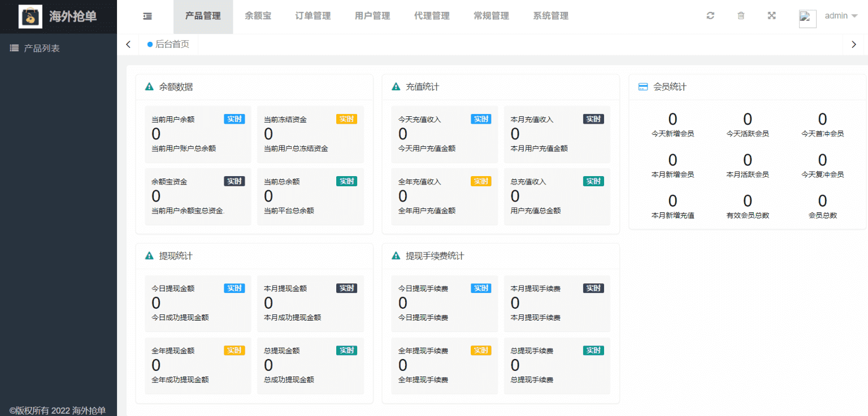Click the 提现统计 panel title
Image resolution: width=868 pixels, height=416 pixels.
pyautogui.click(x=176, y=256)
